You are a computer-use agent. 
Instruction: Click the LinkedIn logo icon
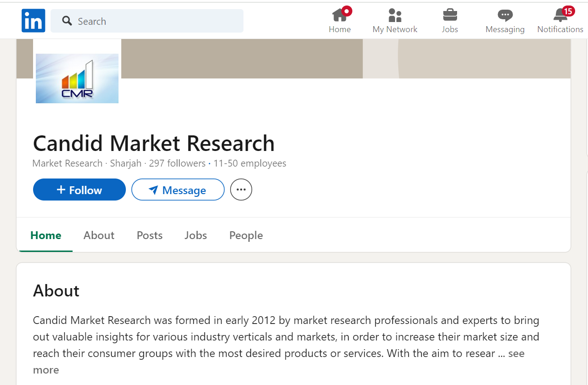(x=33, y=21)
